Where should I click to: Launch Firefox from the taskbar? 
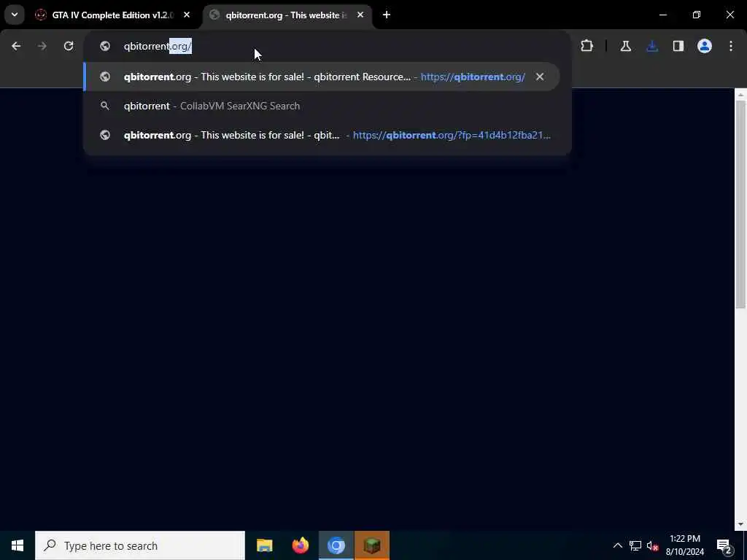(300, 545)
